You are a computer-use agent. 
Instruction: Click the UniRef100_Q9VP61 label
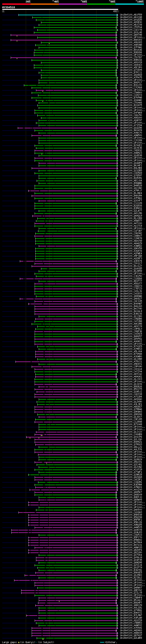(131, 339)
